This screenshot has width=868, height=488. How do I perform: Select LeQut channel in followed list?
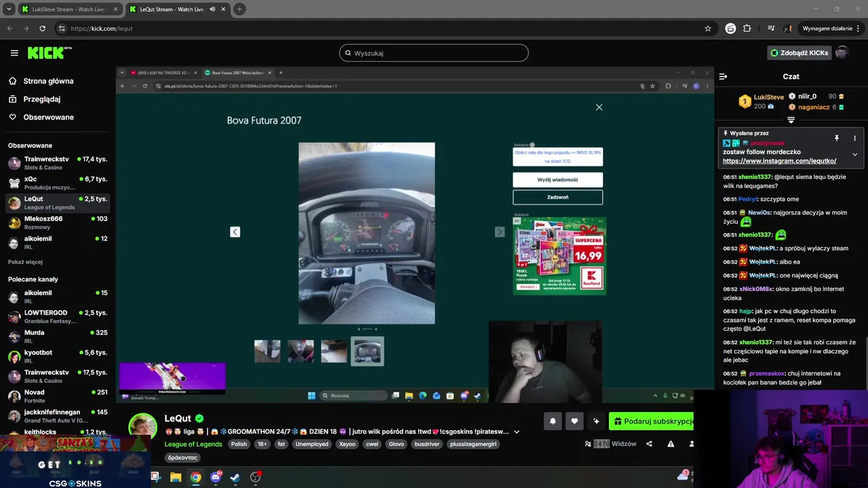click(58, 203)
